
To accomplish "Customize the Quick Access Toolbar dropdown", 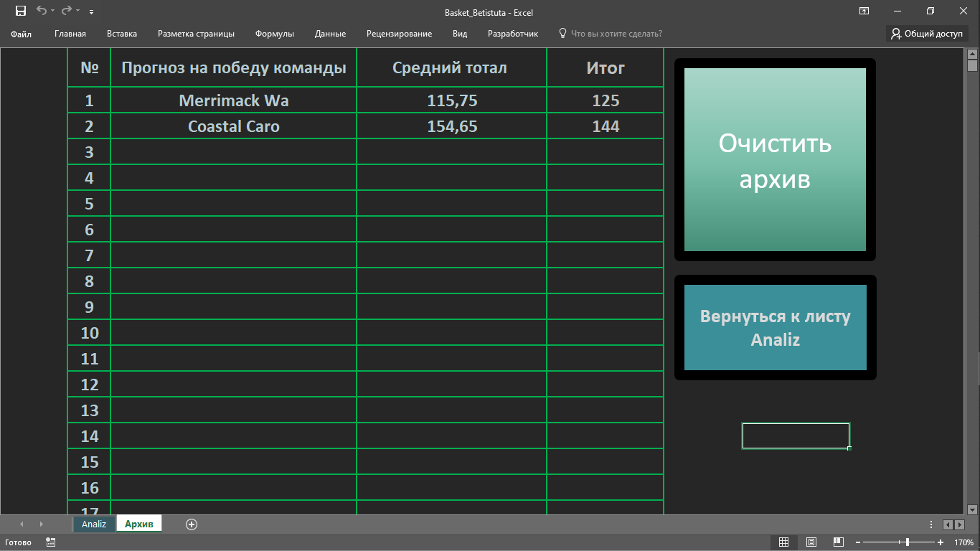I will click(91, 12).
